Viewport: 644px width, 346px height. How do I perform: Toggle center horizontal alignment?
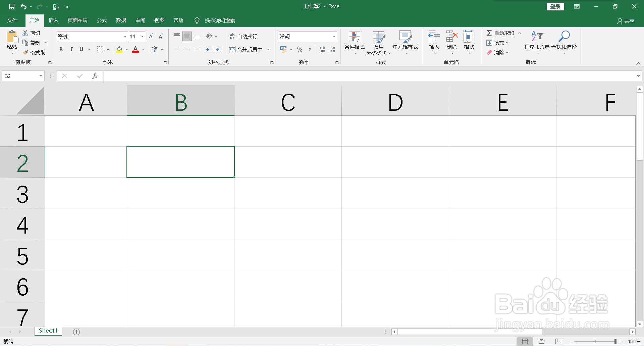click(187, 49)
